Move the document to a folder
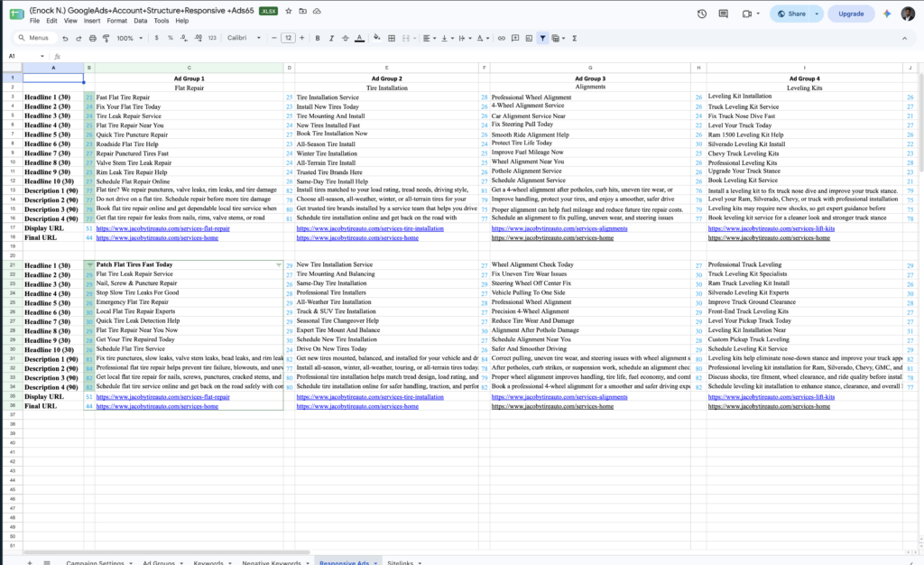Screen dimensions: 924x565 [303, 11]
